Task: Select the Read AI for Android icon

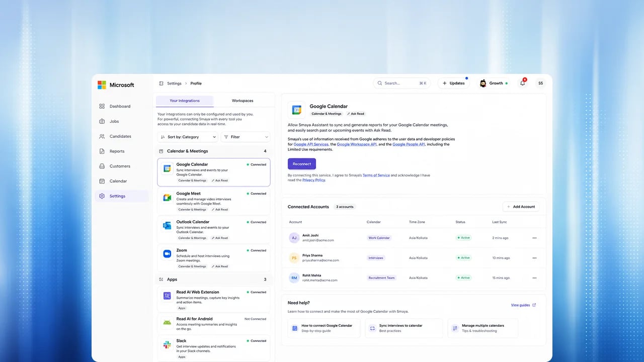Action: tap(167, 322)
